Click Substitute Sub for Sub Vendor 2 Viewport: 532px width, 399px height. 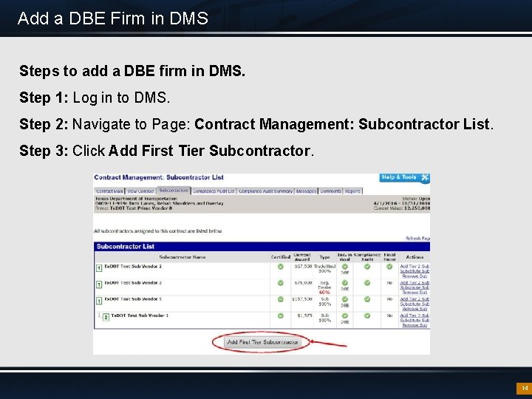tap(415, 271)
